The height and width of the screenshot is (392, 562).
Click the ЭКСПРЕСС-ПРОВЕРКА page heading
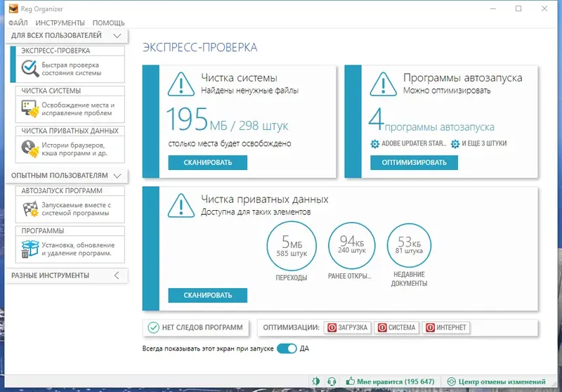(200, 47)
